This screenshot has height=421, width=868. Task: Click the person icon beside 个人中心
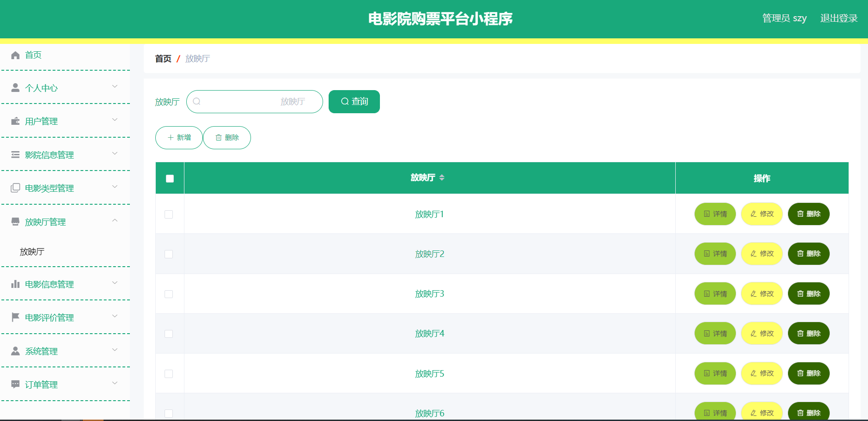(15, 87)
